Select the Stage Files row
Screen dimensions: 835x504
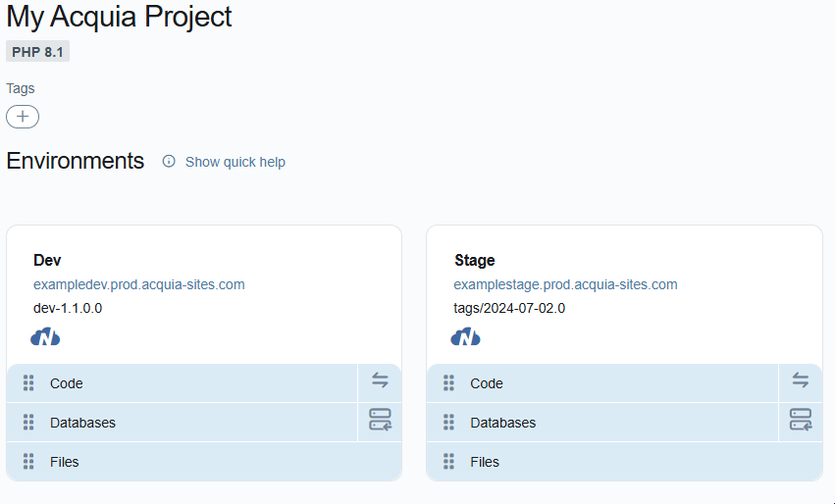pos(625,462)
